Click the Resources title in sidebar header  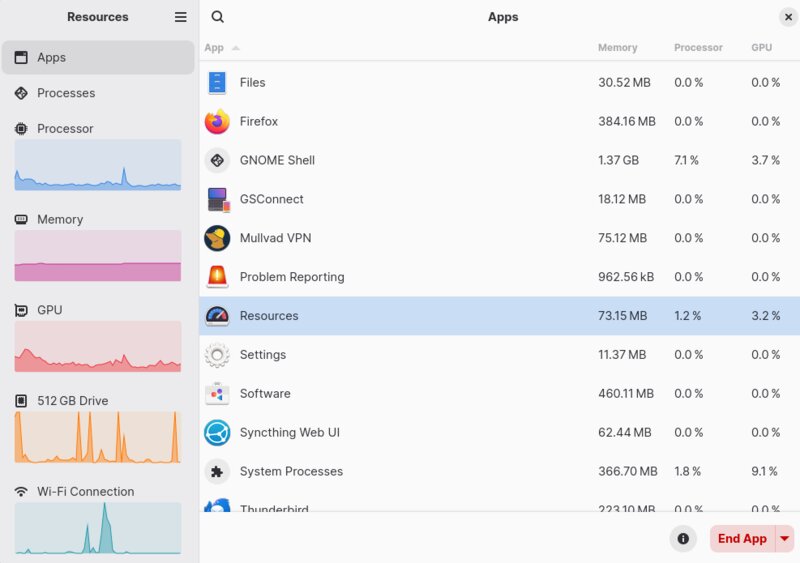click(97, 17)
